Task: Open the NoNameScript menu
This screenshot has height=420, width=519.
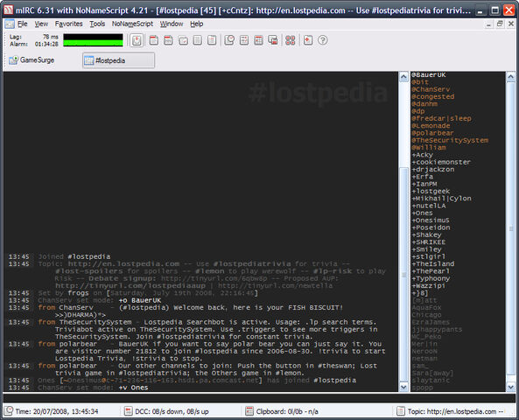Action: (x=132, y=24)
